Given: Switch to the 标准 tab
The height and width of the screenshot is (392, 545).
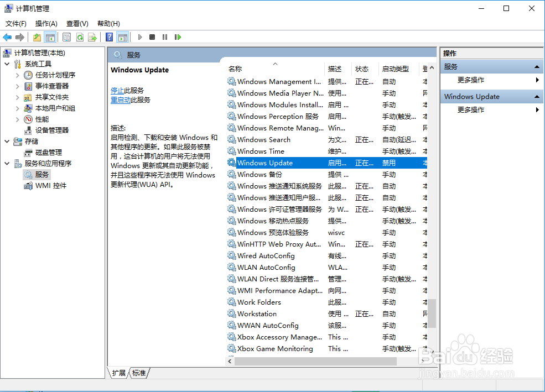Looking at the screenshot, I should (x=138, y=373).
